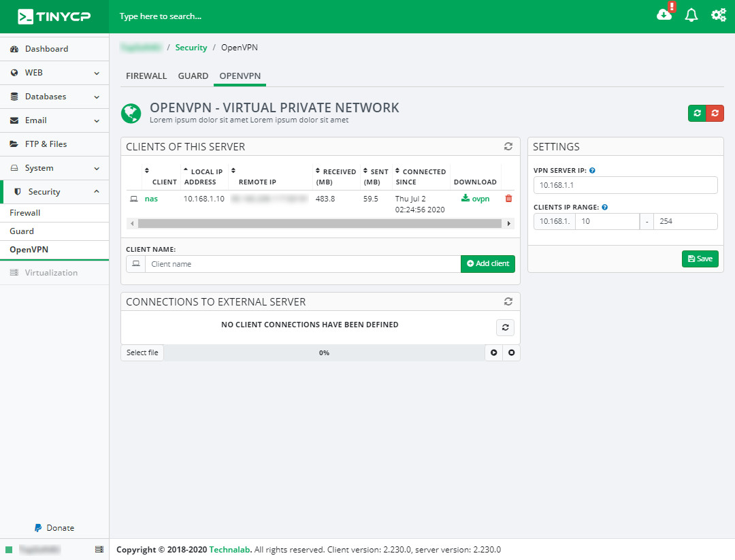Screen dimensions: 735x560
Task: Click the green status square in footer
Action: (x=9, y=549)
